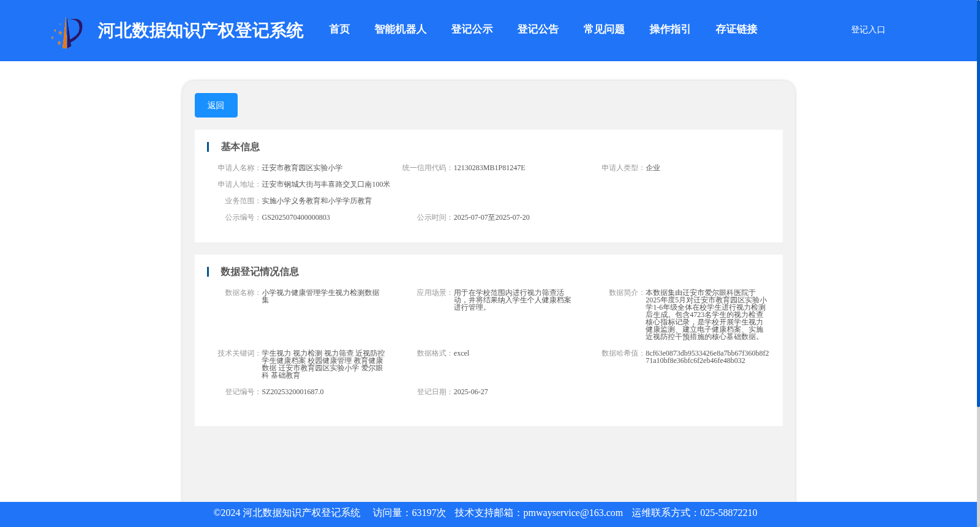
Task: Click footer email pmwayservice@163.com
Action: [x=573, y=513]
